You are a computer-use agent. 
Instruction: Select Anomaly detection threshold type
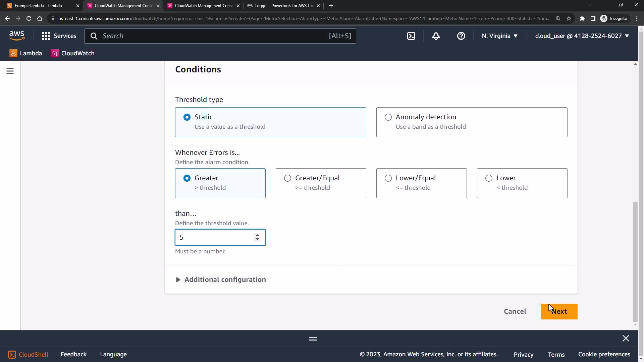click(388, 117)
